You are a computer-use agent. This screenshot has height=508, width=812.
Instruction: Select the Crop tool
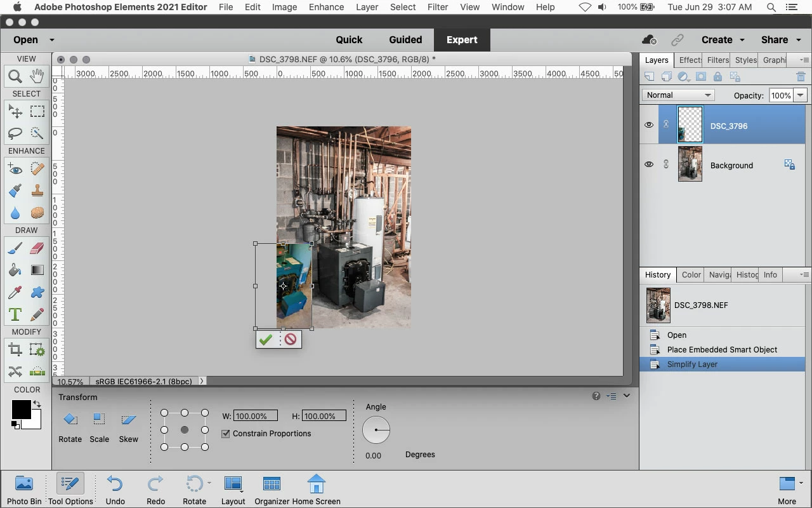15,350
